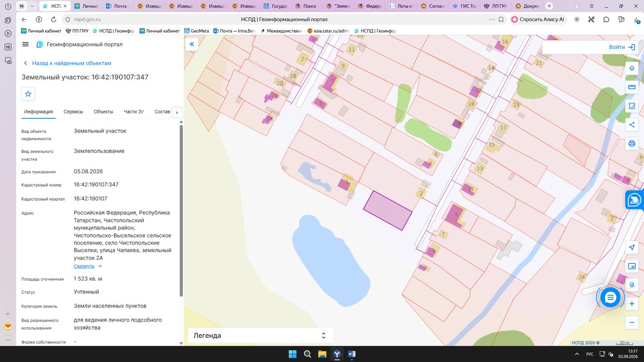Open the Части ЗУ tab
The width and height of the screenshot is (644, 362).
point(134,112)
